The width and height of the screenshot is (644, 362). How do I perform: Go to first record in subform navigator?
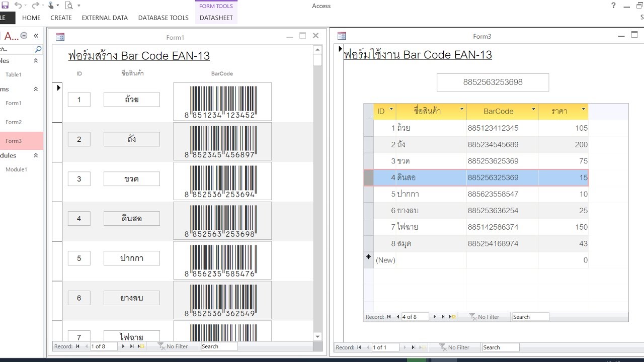click(389, 317)
